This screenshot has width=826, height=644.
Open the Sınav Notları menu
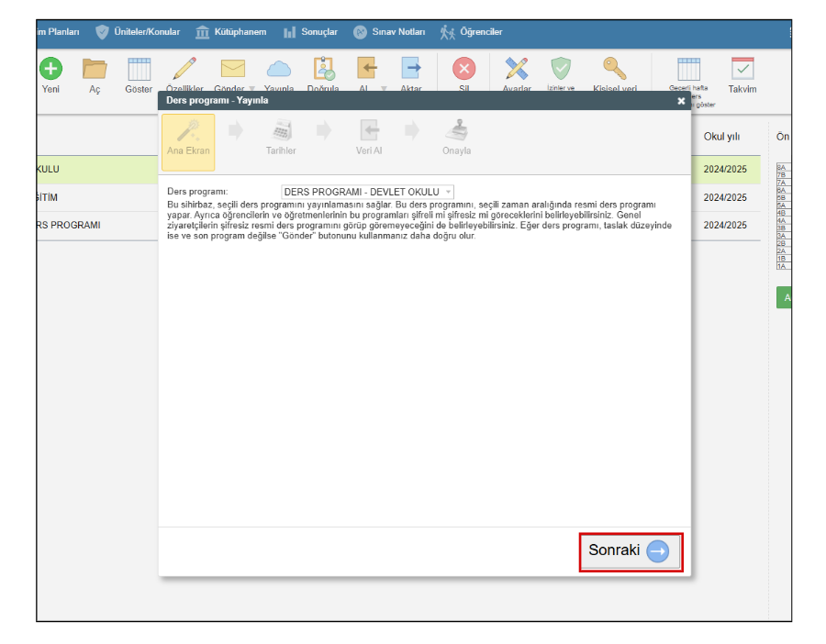(389, 32)
